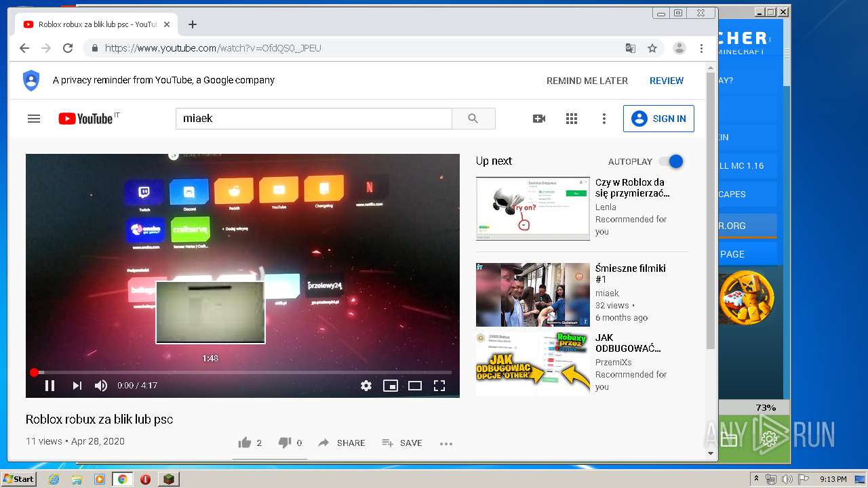Open Czy w Roblox da się przymierzać thumbnail
This screenshot has height=488, width=868.
click(533, 209)
